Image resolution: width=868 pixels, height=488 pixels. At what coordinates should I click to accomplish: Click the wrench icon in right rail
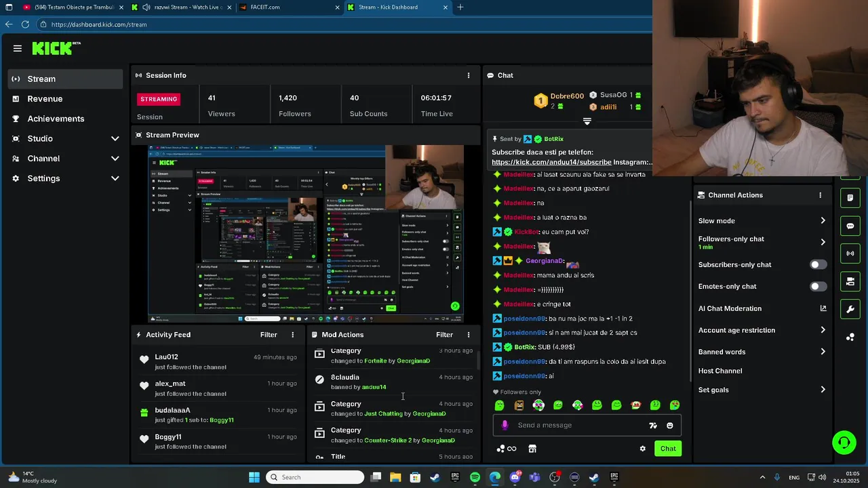pyautogui.click(x=850, y=310)
